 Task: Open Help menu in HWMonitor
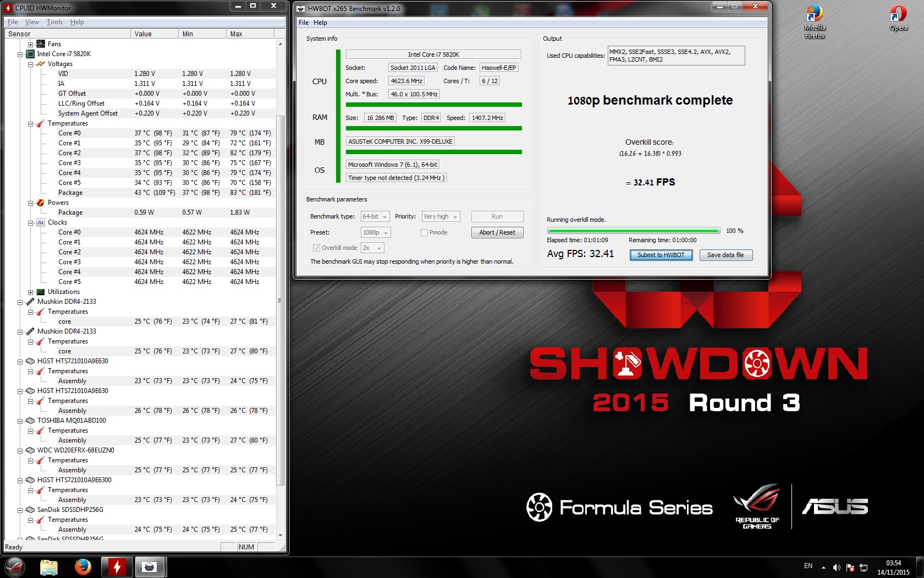tap(77, 22)
